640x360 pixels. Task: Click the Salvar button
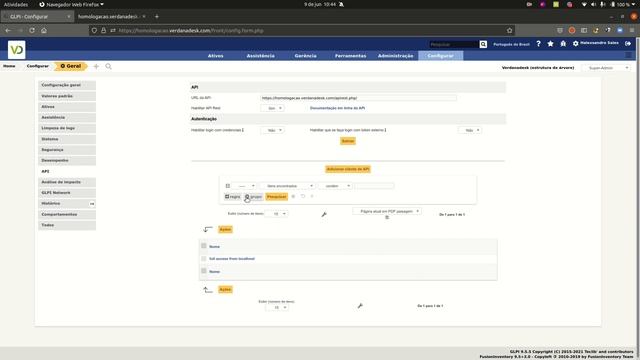[348, 141]
